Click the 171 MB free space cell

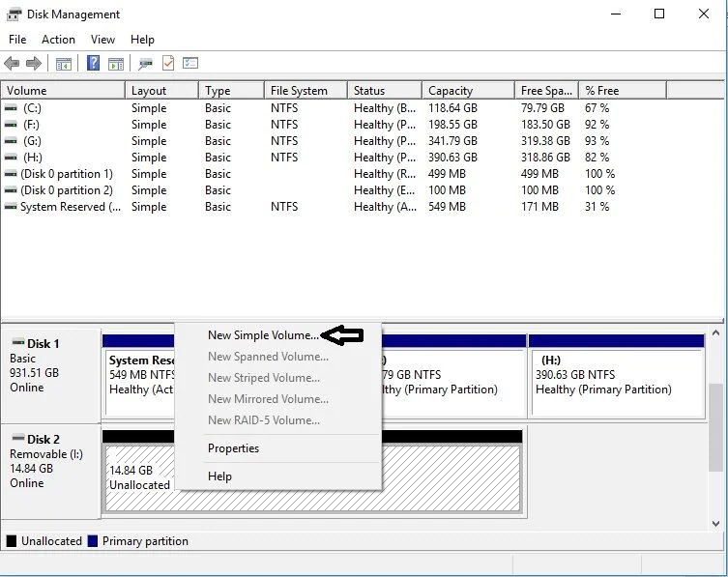[539, 207]
